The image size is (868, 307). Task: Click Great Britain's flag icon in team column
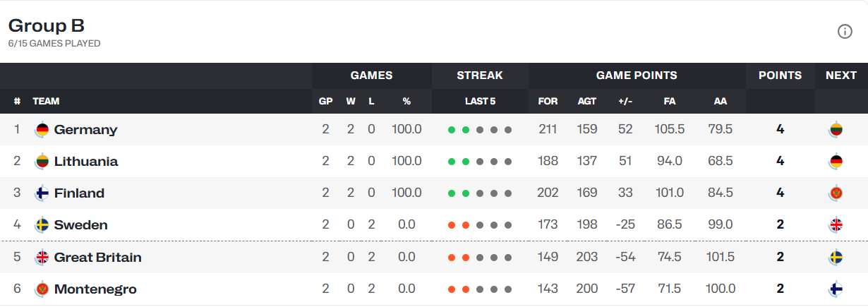(42, 257)
